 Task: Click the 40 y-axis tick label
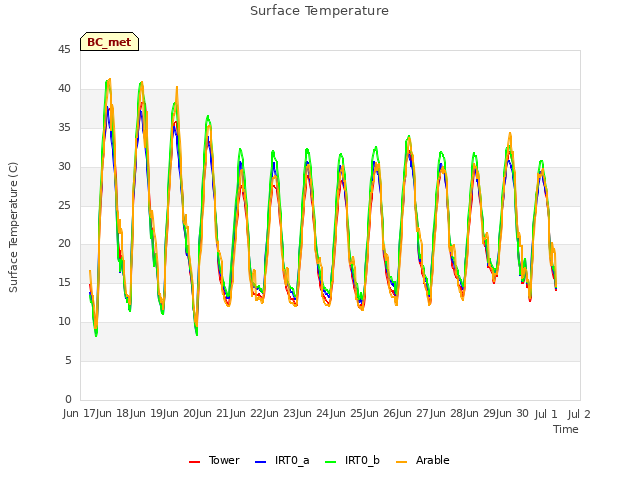64,88
